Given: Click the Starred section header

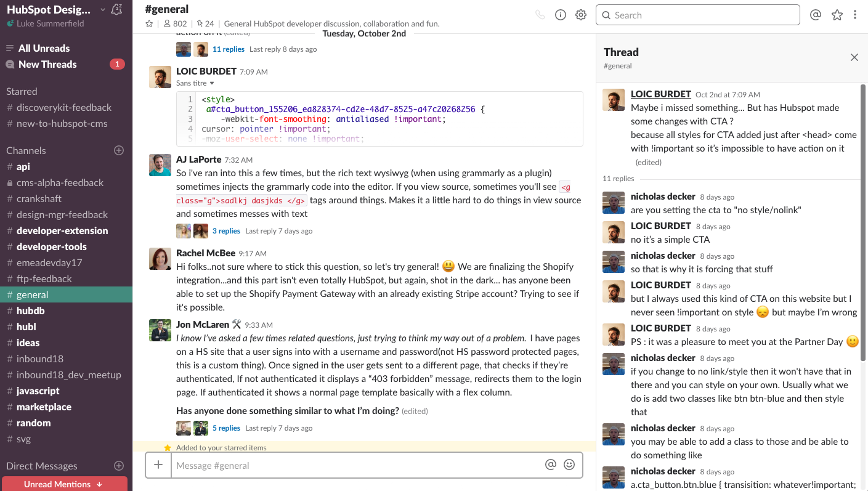Looking at the screenshot, I should click(x=22, y=91).
